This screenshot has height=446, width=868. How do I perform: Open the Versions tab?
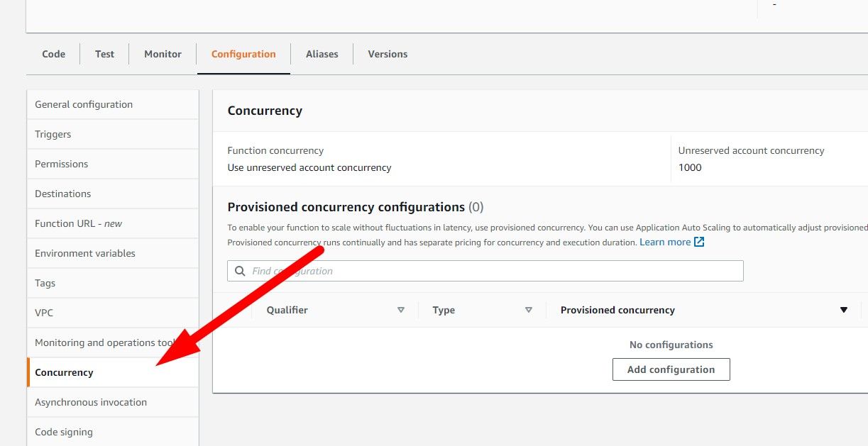click(388, 54)
